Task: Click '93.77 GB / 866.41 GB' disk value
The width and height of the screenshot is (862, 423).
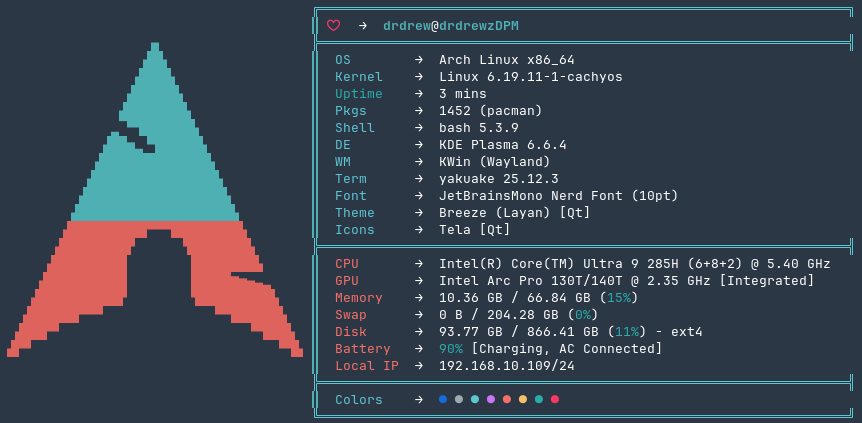Action: (519, 332)
